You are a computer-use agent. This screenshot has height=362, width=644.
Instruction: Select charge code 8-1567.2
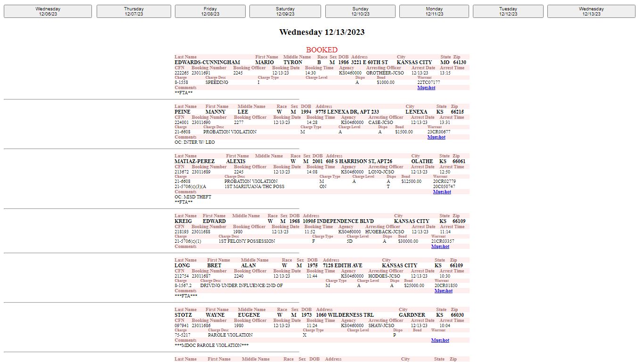pos(183,286)
